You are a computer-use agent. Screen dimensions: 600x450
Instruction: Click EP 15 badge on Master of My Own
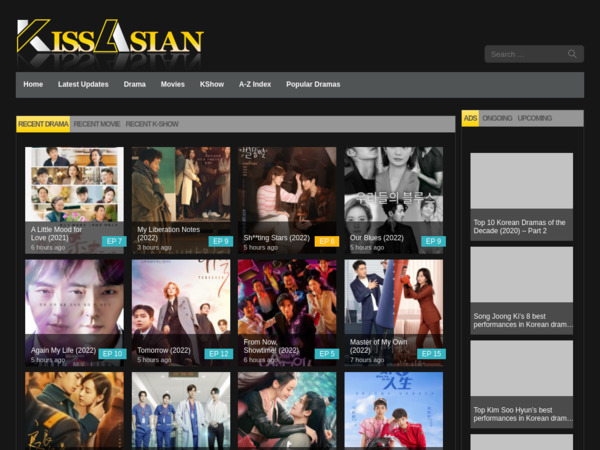coord(431,354)
